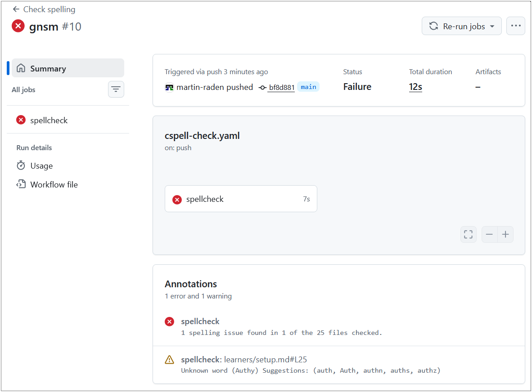Click the red X icon on the spellcheck annotation
The width and height of the screenshot is (532, 392).
(x=169, y=321)
